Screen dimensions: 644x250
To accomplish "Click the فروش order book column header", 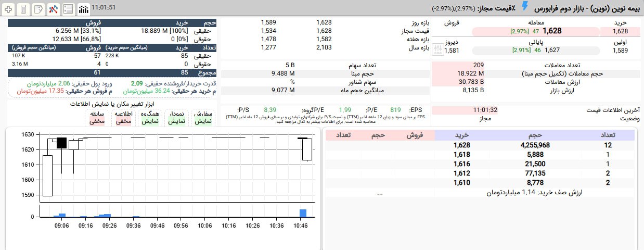I will [414, 135].
